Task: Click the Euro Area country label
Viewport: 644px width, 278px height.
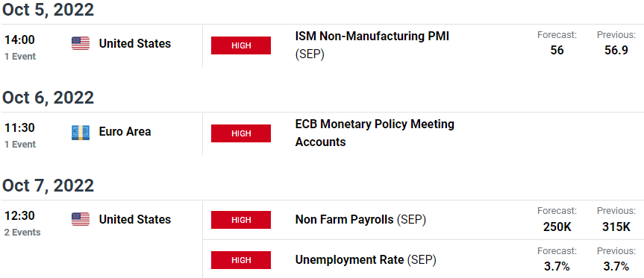Action: 125,132
